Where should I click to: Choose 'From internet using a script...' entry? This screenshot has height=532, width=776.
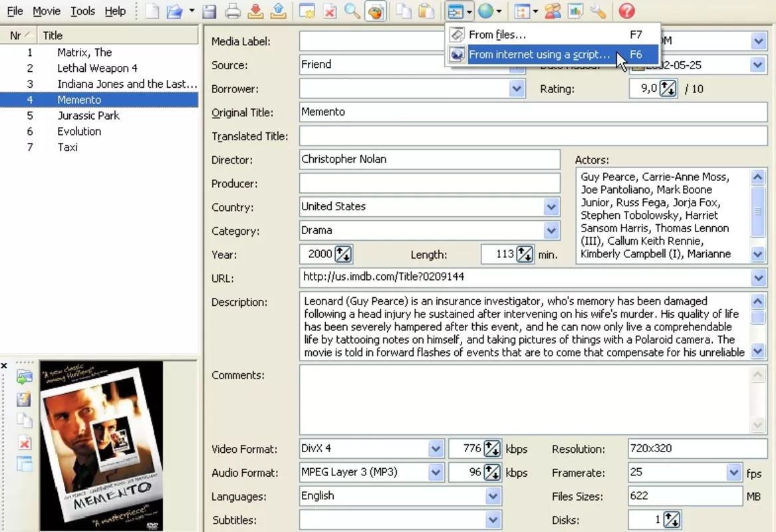(x=553, y=55)
